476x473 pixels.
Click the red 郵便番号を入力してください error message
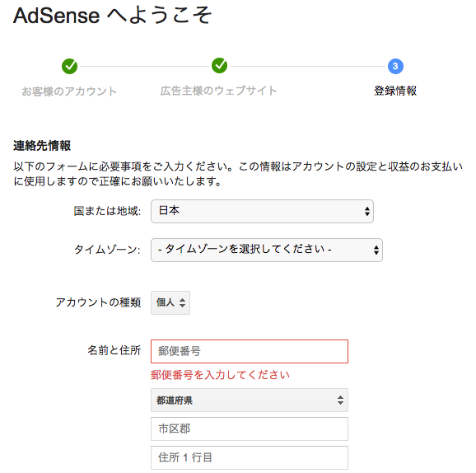click(x=220, y=375)
